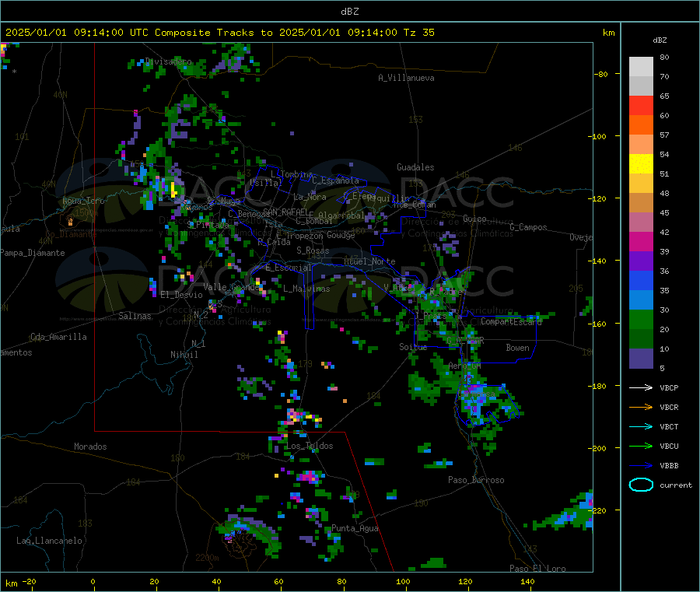Select the magenta 39 dBZ color swatch
The width and height of the screenshot is (700, 592).
click(641, 241)
